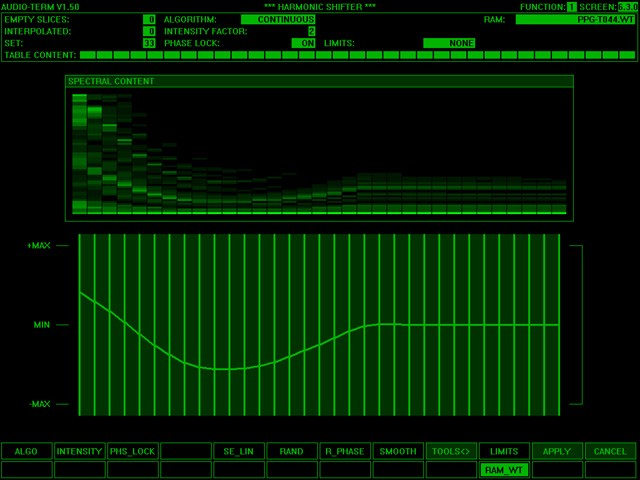Viewport: 640px width, 480px height.
Task: Open the LIMITS function button
Action: tap(504, 451)
